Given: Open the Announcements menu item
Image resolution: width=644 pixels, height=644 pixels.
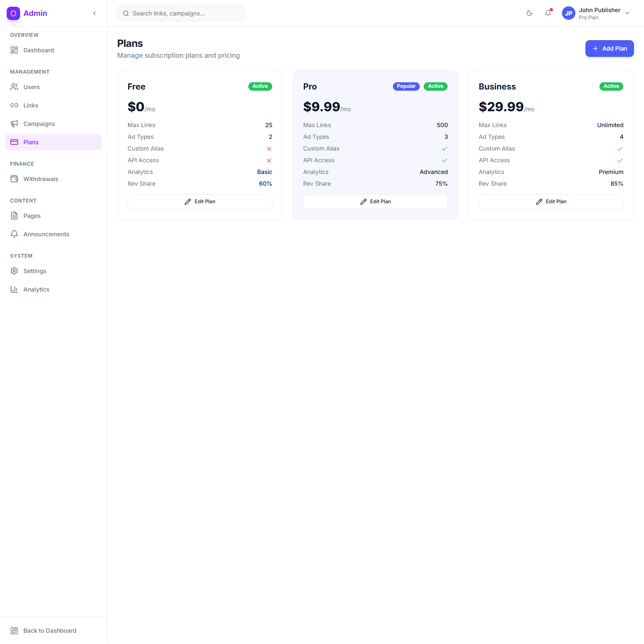Looking at the screenshot, I should click(x=53, y=234).
